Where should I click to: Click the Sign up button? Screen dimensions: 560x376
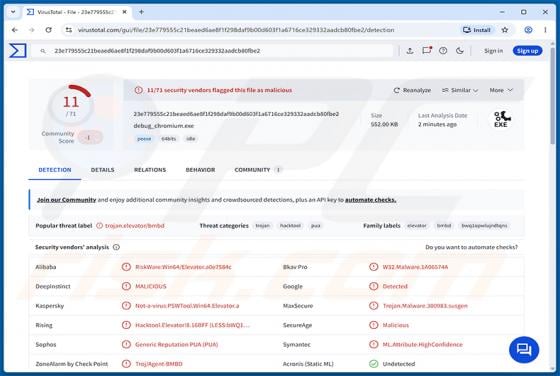coord(528,51)
